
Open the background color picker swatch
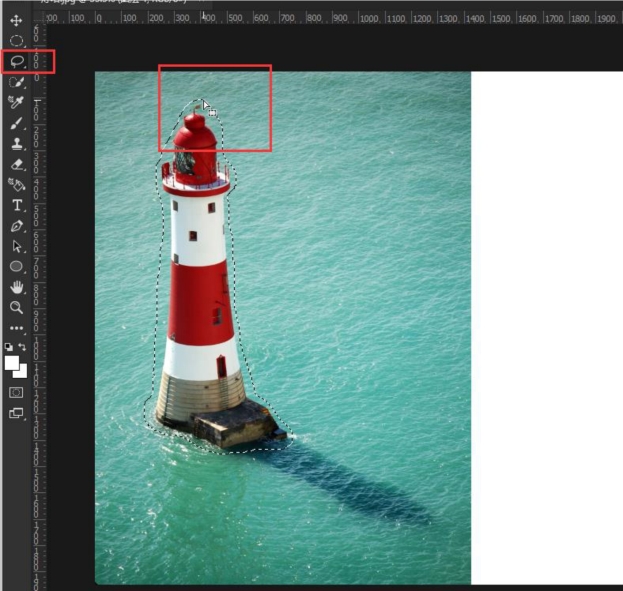[x=21, y=372]
